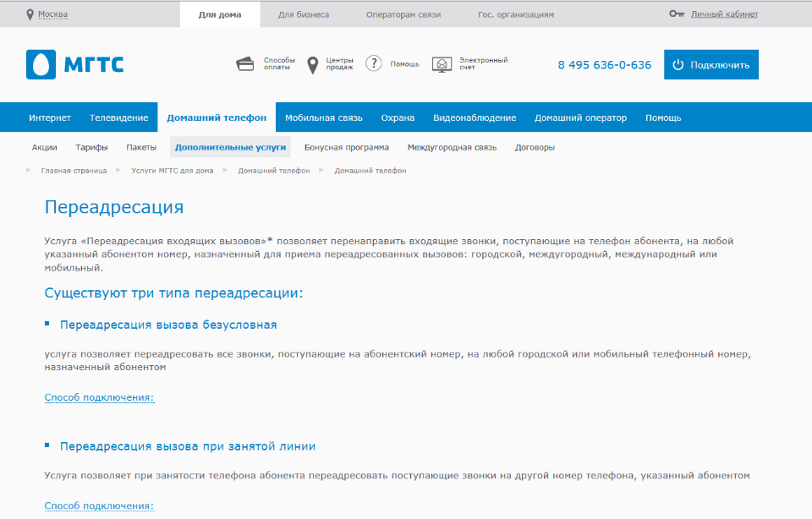Screen dimensions: 812x519
Task: Go to Услуги МГТС для дома breadcrumb
Action: click(x=172, y=171)
